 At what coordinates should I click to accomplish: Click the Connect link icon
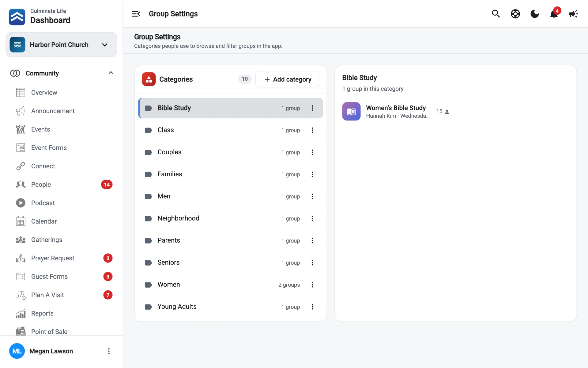(21, 166)
